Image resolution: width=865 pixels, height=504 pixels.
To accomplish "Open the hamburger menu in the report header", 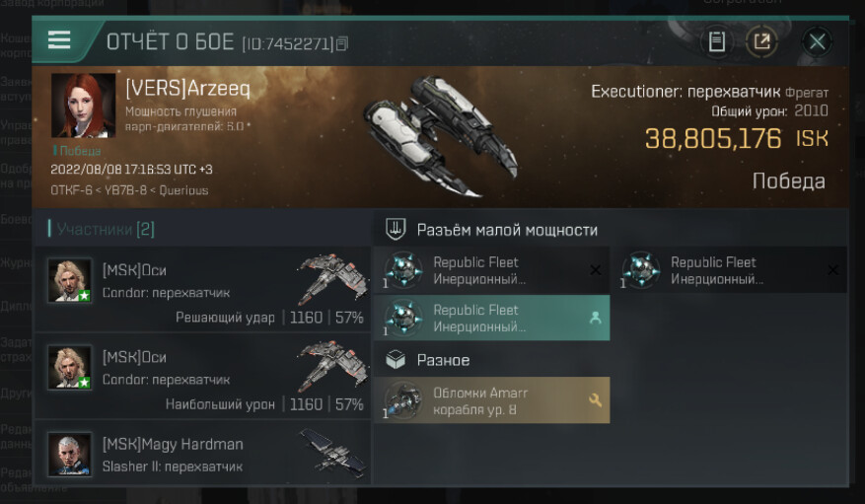I will pyautogui.click(x=59, y=40).
